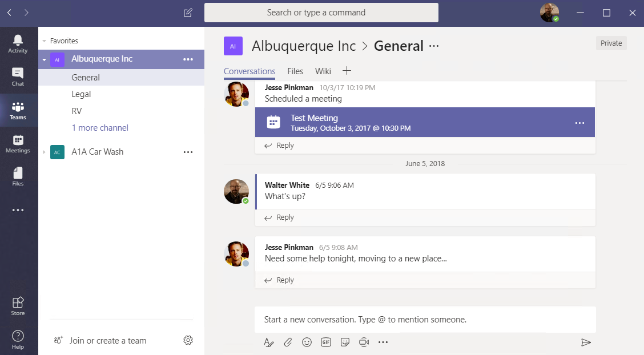Select the General channel
The image size is (644, 355).
pyautogui.click(x=121, y=78)
